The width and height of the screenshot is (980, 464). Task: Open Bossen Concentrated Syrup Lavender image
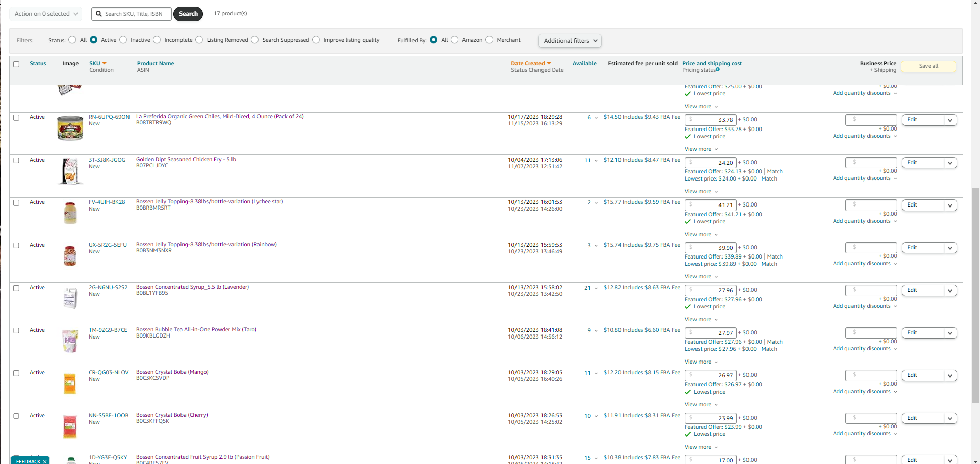70,298
